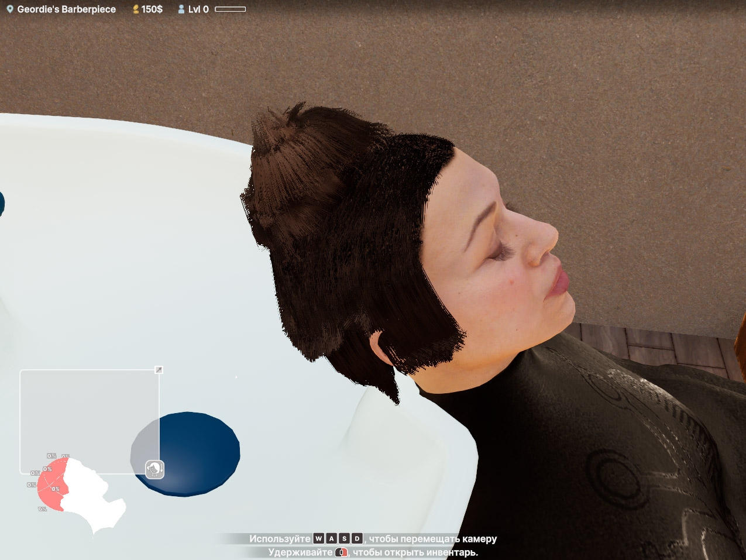Click the Lvl 0 level label
This screenshot has width=746, height=560.
click(x=198, y=9)
